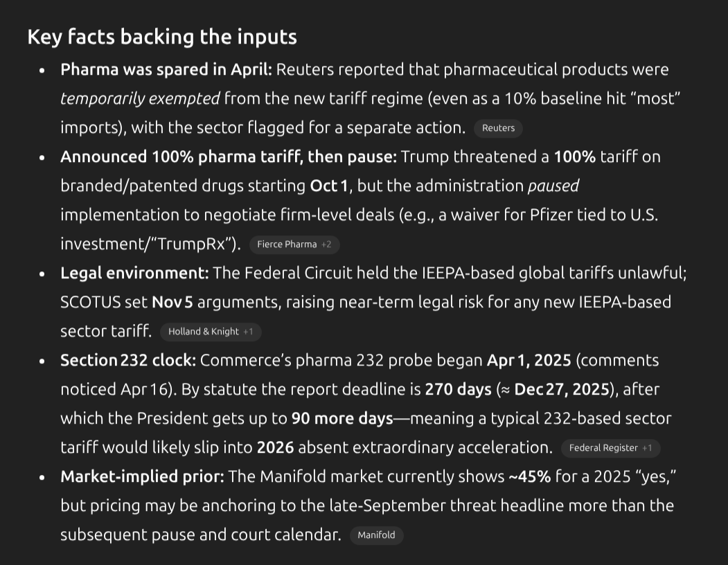Open the Reuters citation chip
Viewport: 728px width, 565px height.
498,128
